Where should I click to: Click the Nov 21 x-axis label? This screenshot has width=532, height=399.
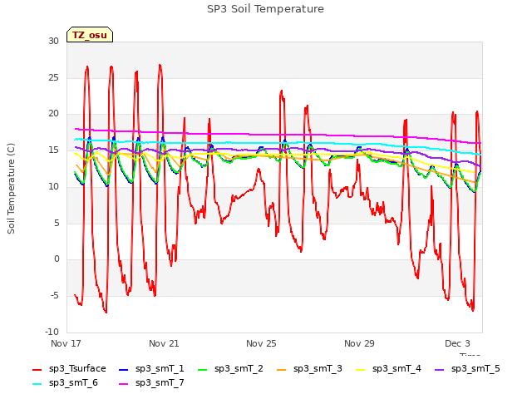pyautogui.click(x=164, y=343)
